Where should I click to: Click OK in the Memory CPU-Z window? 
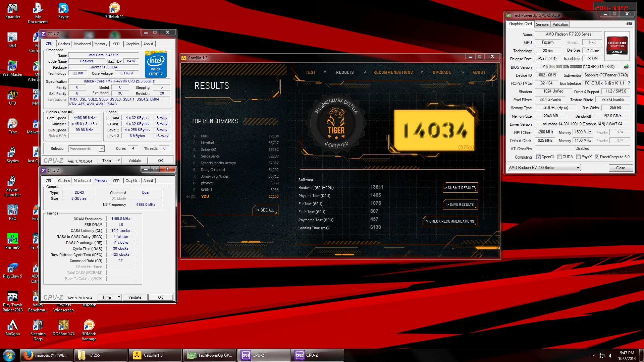click(x=160, y=297)
